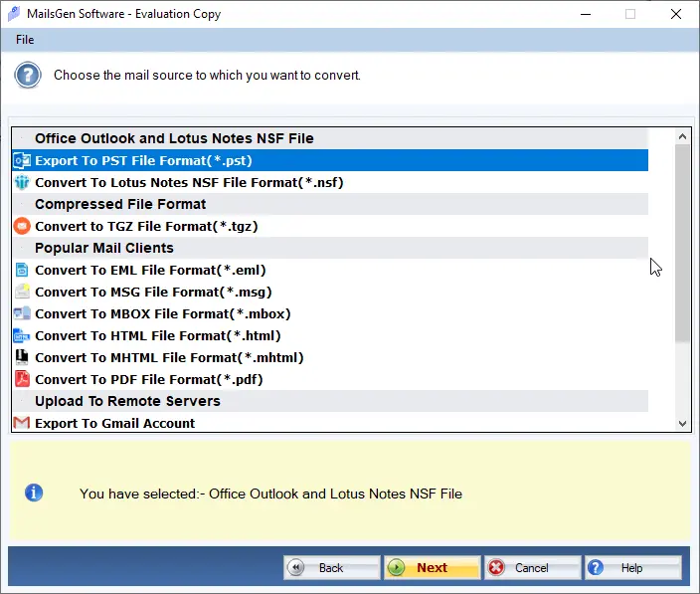The width and height of the screenshot is (700, 594).
Task: Click the Gmail icon in the list
Action: (x=22, y=423)
